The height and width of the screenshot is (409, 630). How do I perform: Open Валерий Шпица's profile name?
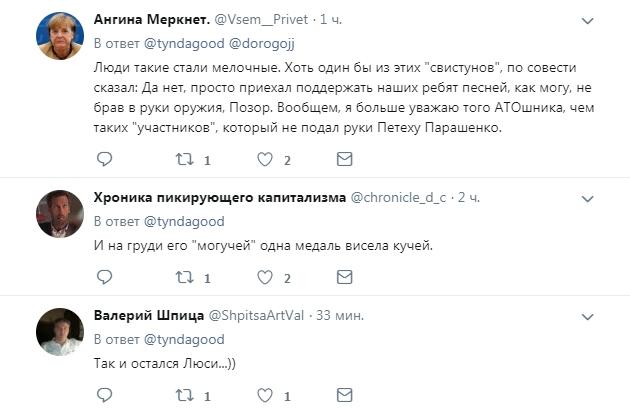point(147,314)
